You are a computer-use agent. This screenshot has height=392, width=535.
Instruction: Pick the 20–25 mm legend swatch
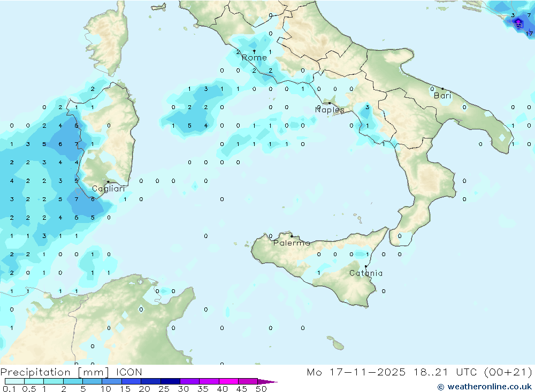150,381
